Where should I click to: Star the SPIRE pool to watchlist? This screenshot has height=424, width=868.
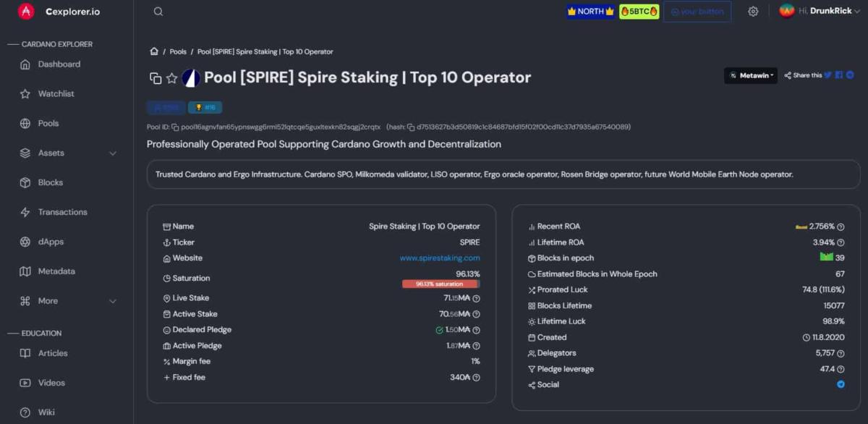(x=172, y=78)
